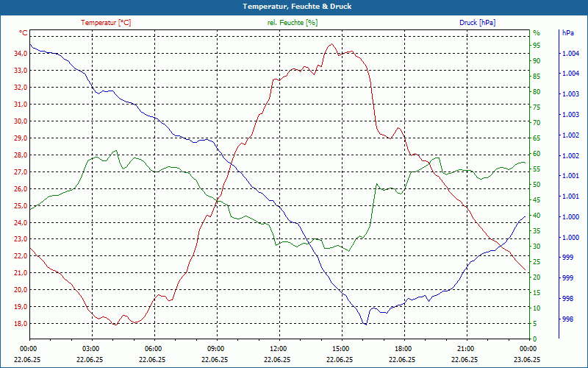This screenshot has width=588, height=368.
Task: Click the 00:00 label above first 22.06.25
Action: pyautogui.click(x=28, y=348)
